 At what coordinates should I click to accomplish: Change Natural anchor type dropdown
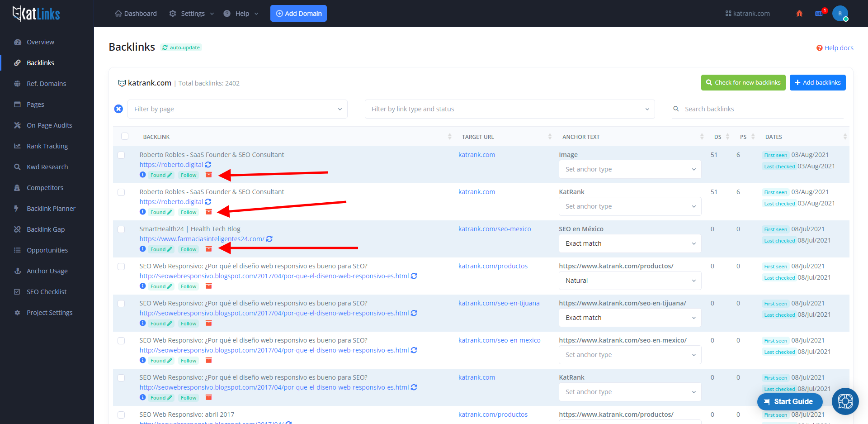[x=630, y=281]
